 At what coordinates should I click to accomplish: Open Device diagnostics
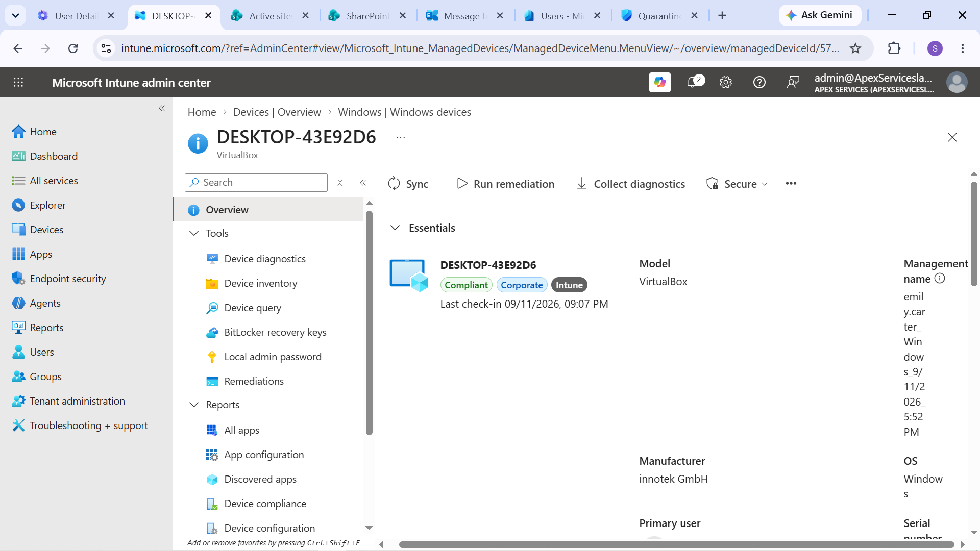(265, 259)
